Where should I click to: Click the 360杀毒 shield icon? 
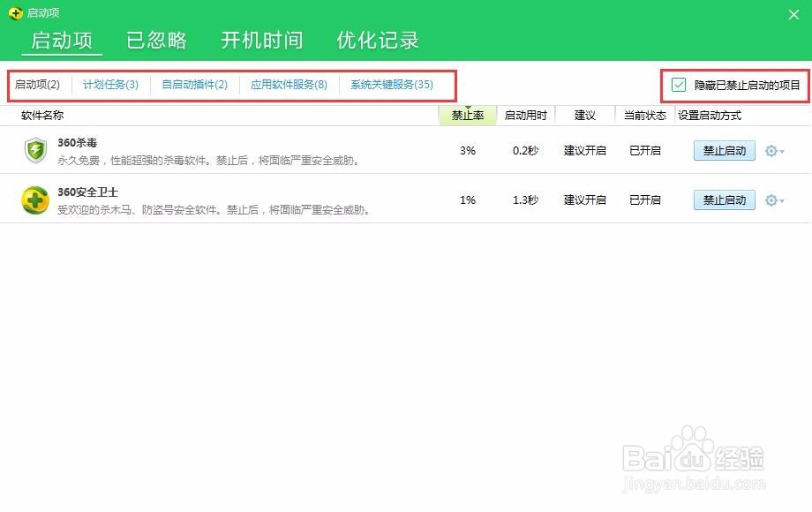point(35,150)
